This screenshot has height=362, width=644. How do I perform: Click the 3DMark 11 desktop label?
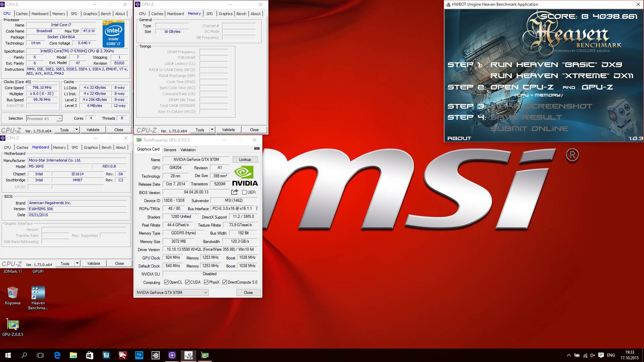(13, 271)
